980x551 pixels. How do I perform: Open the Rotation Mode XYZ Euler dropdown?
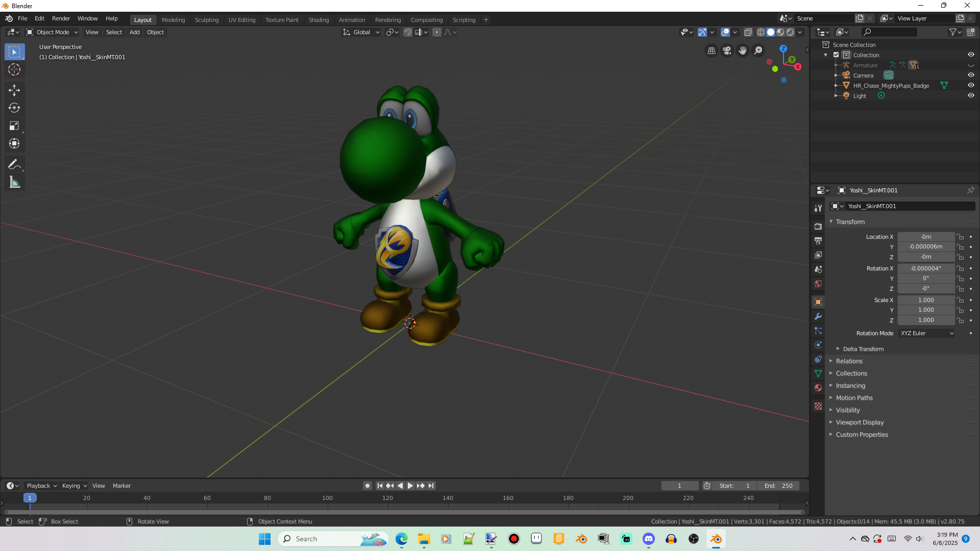coord(926,333)
